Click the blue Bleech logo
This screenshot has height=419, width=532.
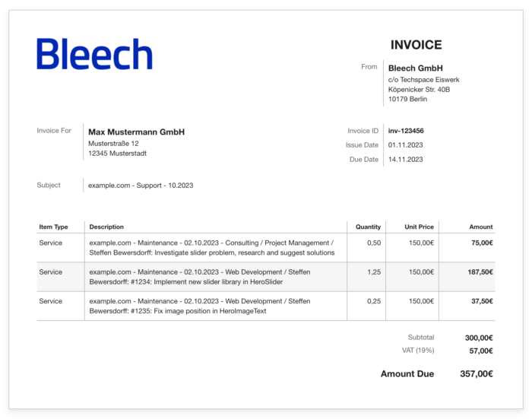pyautogui.click(x=95, y=54)
